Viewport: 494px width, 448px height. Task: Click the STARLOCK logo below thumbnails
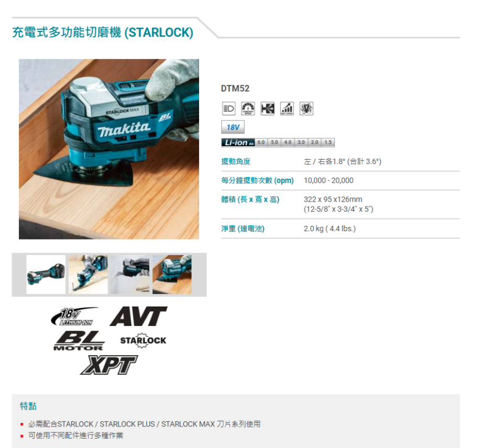coord(143,340)
